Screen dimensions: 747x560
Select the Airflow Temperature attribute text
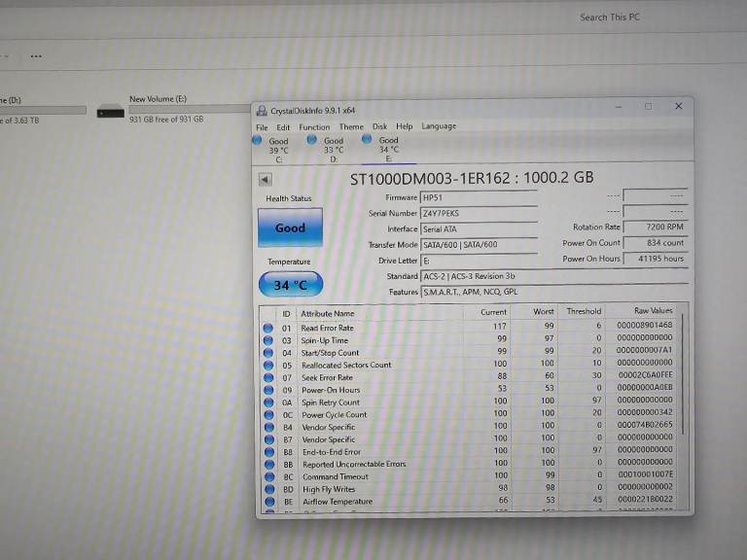tap(338, 501)
